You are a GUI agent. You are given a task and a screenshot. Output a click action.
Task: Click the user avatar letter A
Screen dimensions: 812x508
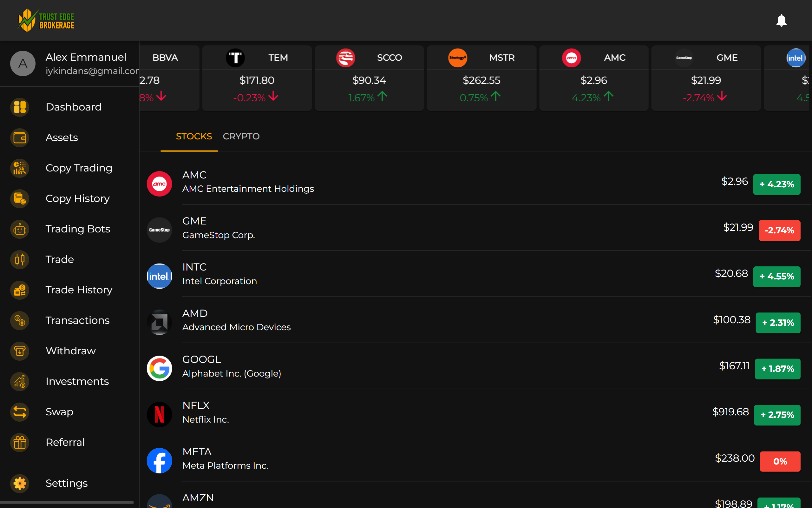pyautogui.click(x=23, y=63)
